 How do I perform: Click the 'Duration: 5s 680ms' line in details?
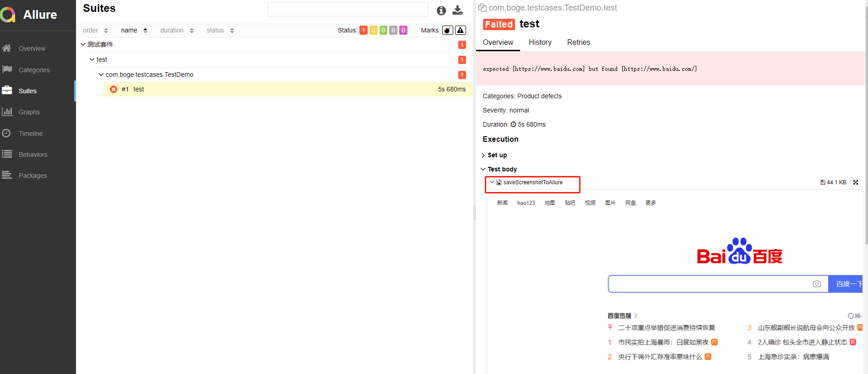514,124
